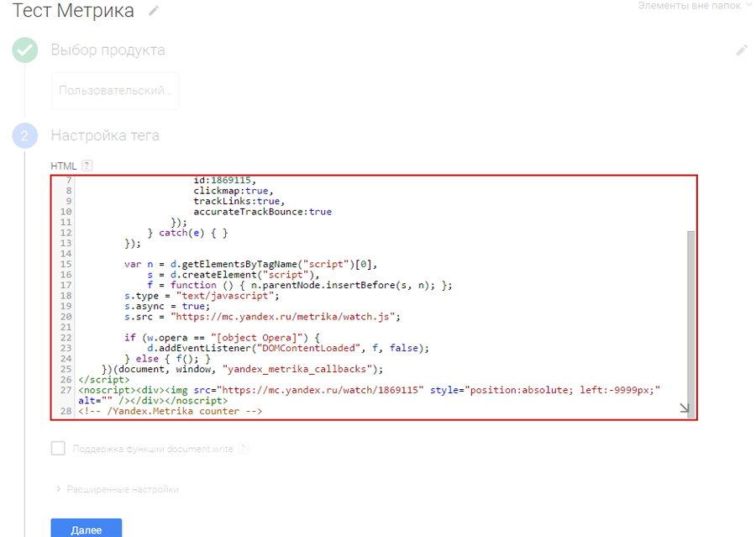
Task: Enable Поддержка функции document.write checkbox
Action: [x=58, y=449]
